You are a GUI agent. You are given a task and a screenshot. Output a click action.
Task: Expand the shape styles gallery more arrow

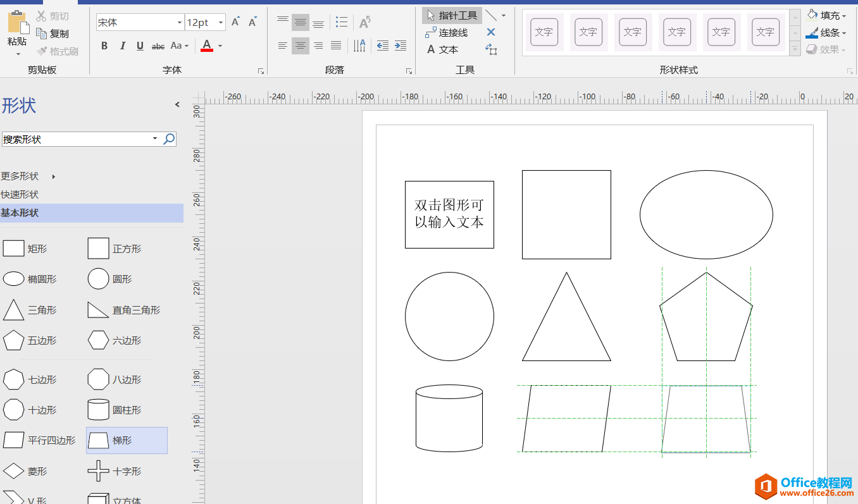click(795, 49)
